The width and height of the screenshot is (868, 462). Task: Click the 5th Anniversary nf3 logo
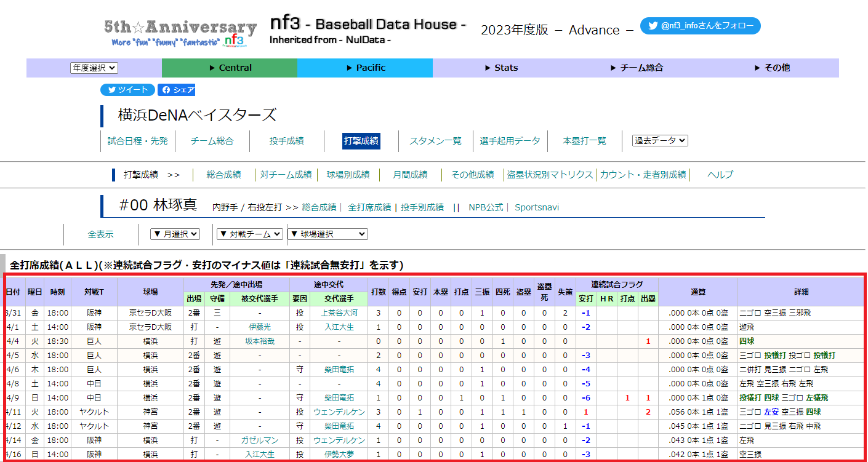(x=180, y=33)
